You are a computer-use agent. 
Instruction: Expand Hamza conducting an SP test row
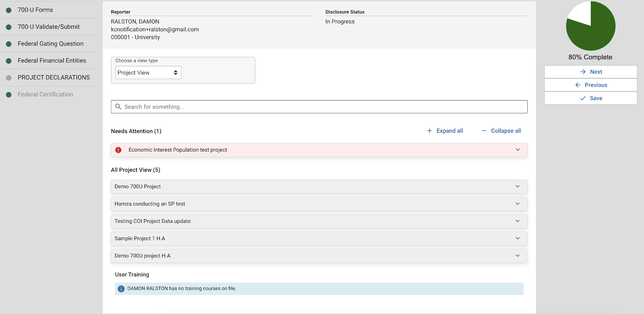pos(518,204)
